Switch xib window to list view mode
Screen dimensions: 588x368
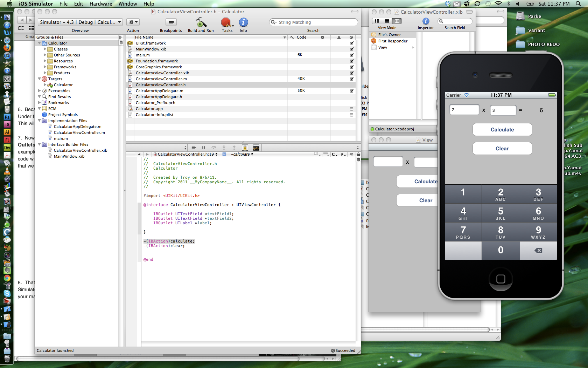tap(387, 21)
